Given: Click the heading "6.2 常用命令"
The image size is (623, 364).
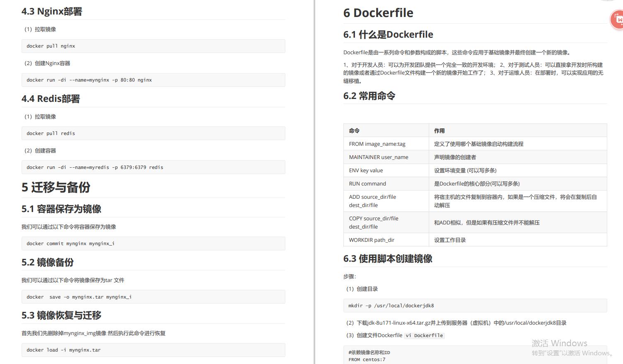Looking at the screenshot, I should [369, 96].
